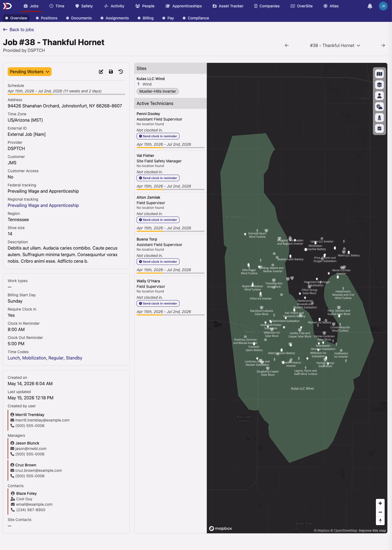Edit the job details with pencil icon
The width and height of the screenshot is (392, 550).
point(101,72)
